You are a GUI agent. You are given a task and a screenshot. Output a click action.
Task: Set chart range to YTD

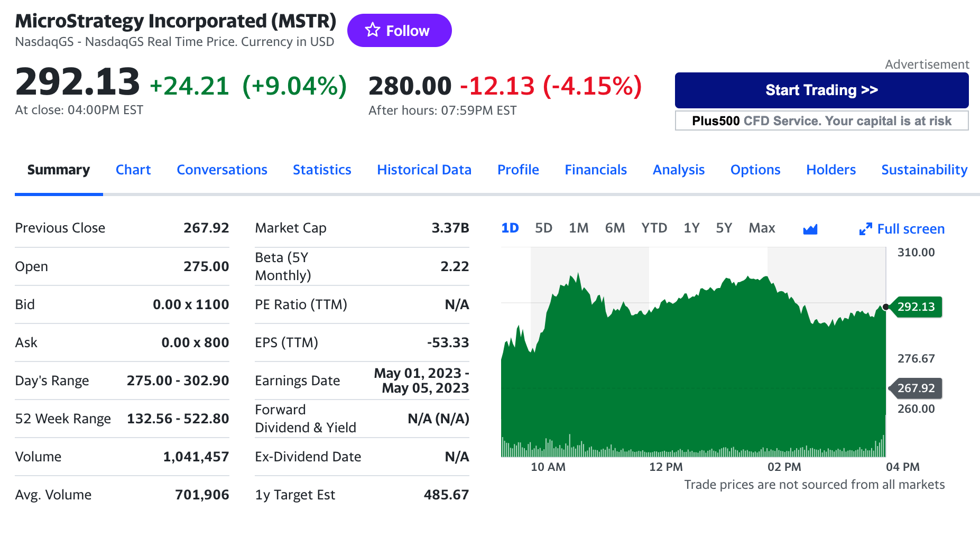coord(654,228)
